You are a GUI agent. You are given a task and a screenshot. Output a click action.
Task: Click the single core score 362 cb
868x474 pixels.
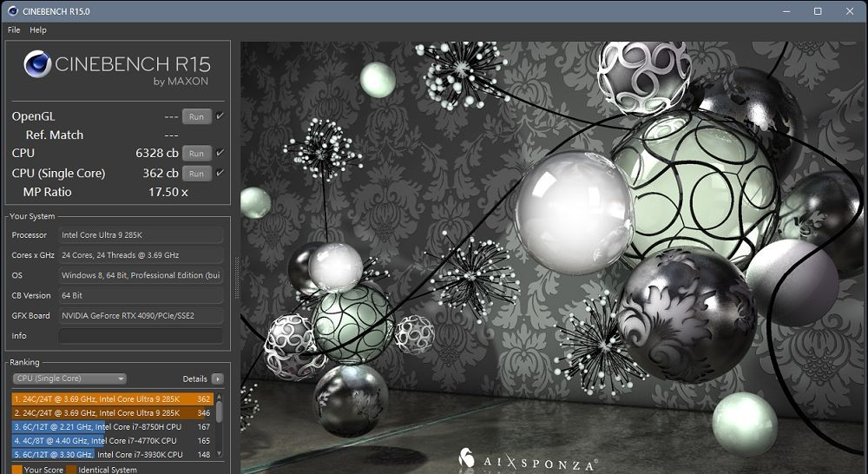pyautogui.click(x=161, y=173)
